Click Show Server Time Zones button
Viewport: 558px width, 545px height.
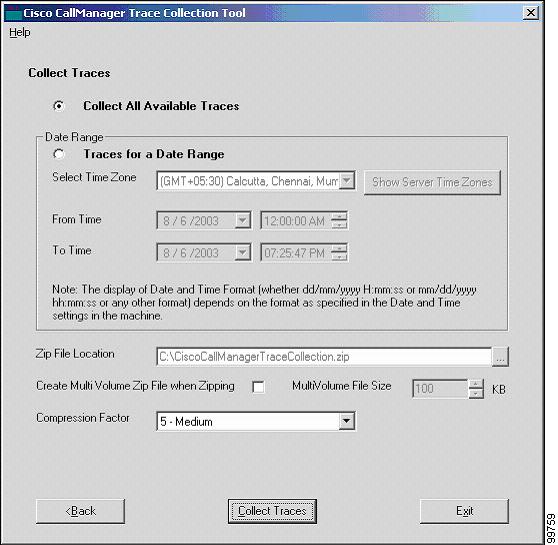click(x=432, y=182)
